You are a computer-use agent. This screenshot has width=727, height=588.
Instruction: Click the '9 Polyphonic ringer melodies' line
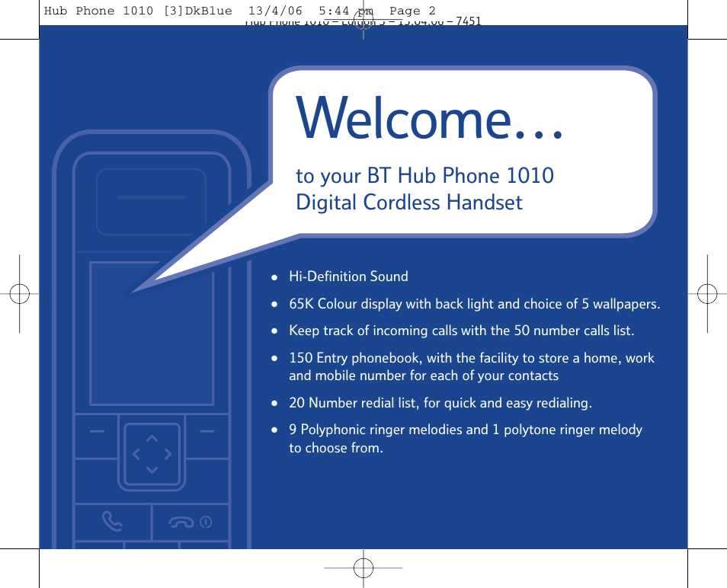pos(466,430)
